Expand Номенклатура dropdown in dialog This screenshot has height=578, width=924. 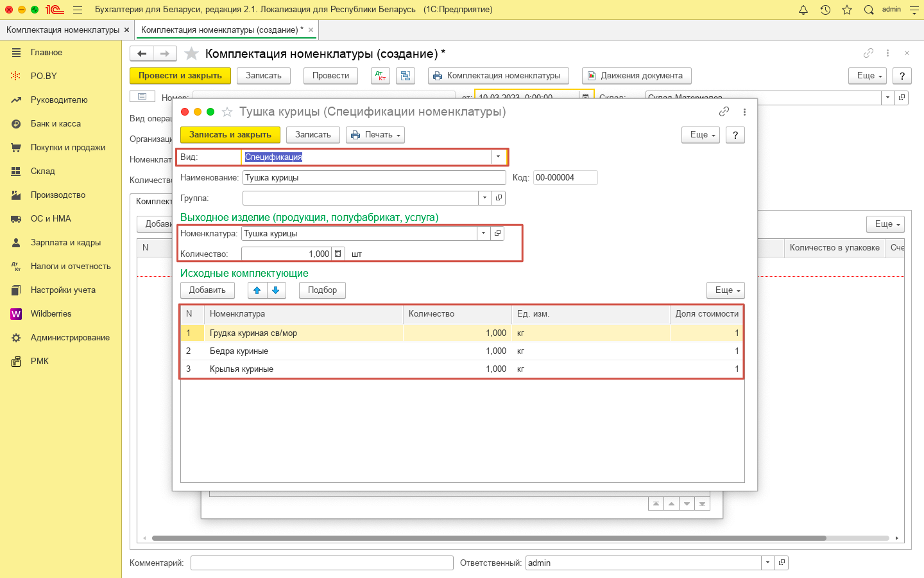pos(483,233)
